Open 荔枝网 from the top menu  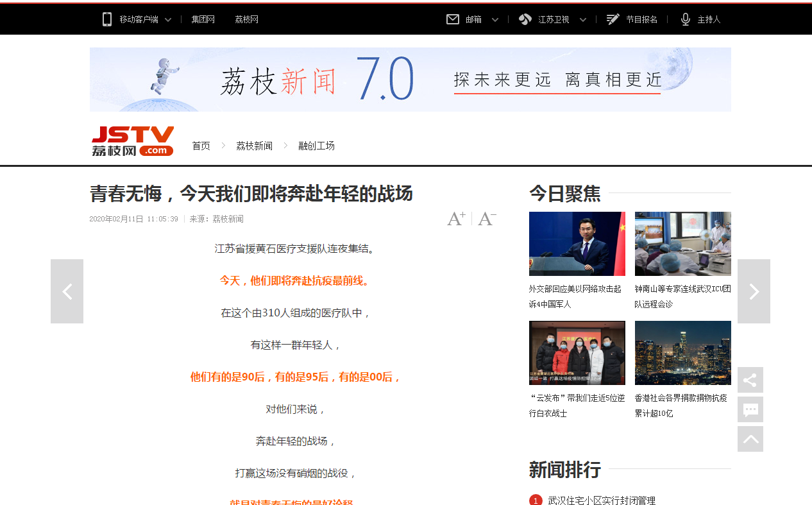pyautogui.click(x=246, y=19)
